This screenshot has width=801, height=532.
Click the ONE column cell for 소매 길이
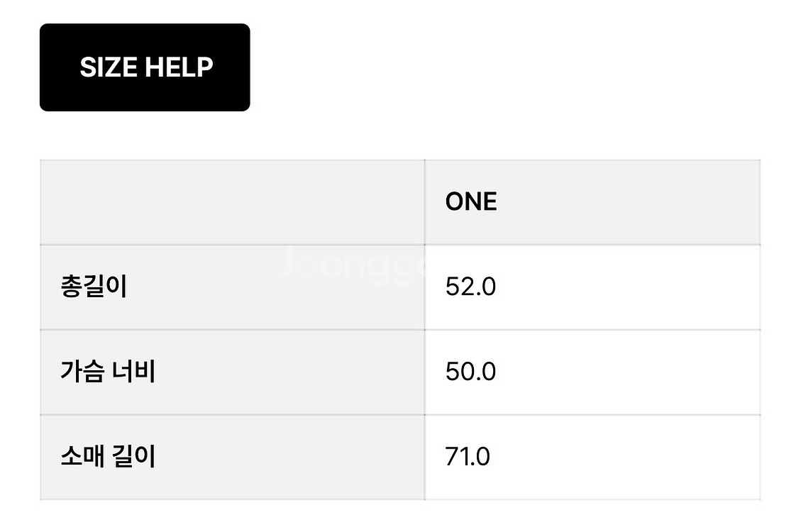(592, 456)
